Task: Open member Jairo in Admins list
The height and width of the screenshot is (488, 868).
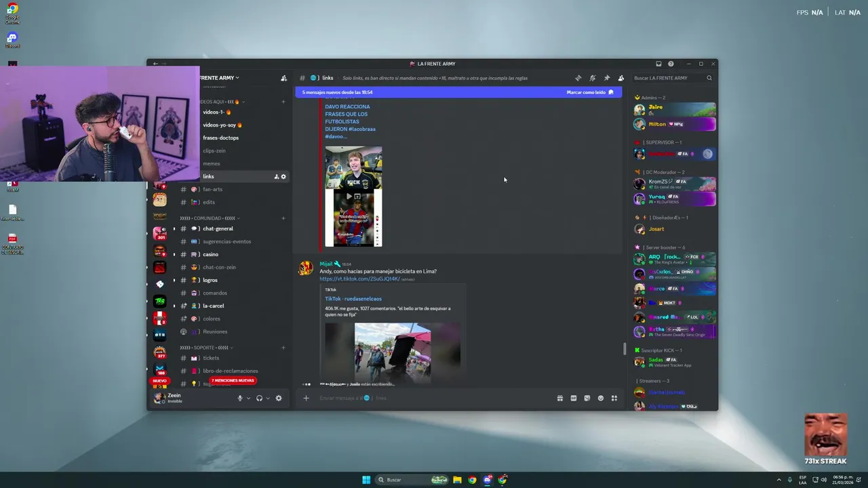Action: click(674, 109)
